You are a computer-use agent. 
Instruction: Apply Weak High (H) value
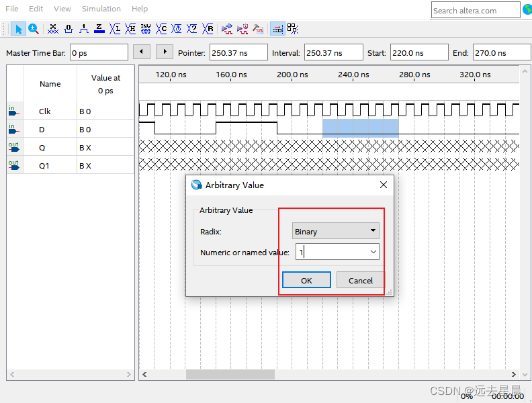130,29
